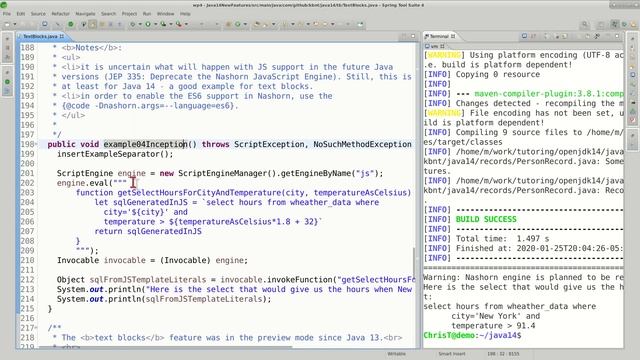Click the Writable status bar entry
640x360 pixels.
[x=396, y=354]
